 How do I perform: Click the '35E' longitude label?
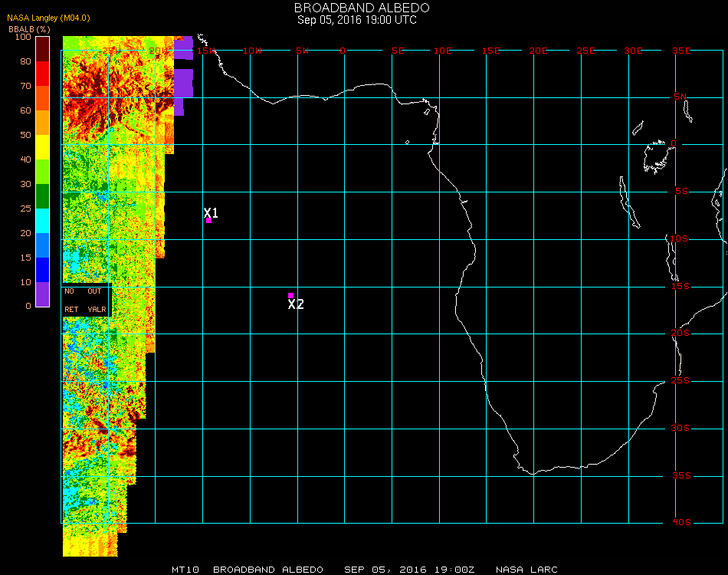(681, 51)
